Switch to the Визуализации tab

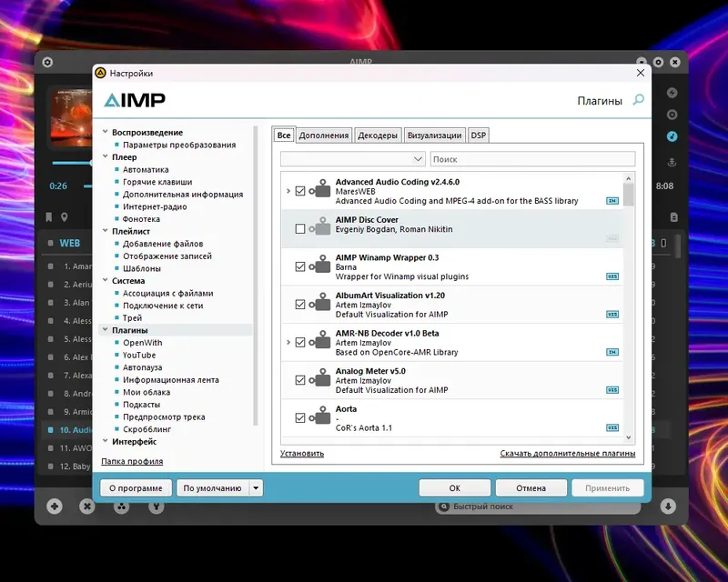pos(435,135)
